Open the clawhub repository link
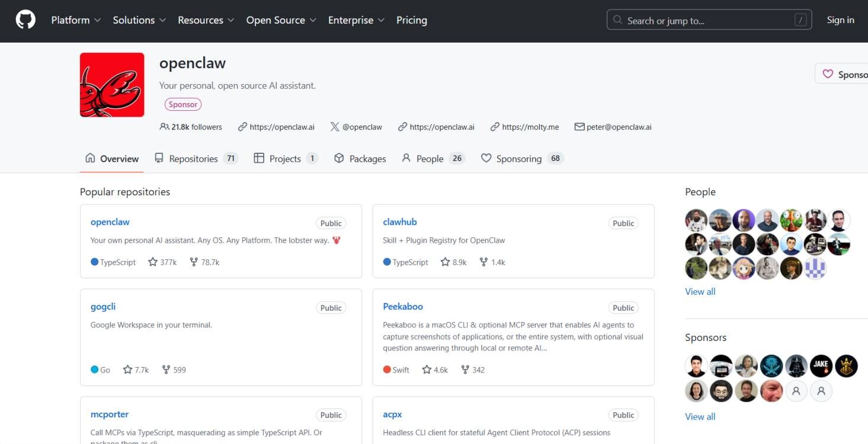 click(x=400, y=222)
